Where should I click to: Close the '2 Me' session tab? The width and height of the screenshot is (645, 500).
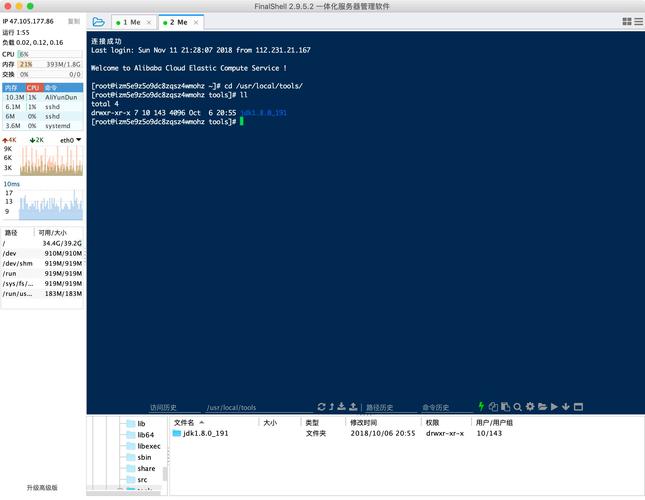pos(196,23)
